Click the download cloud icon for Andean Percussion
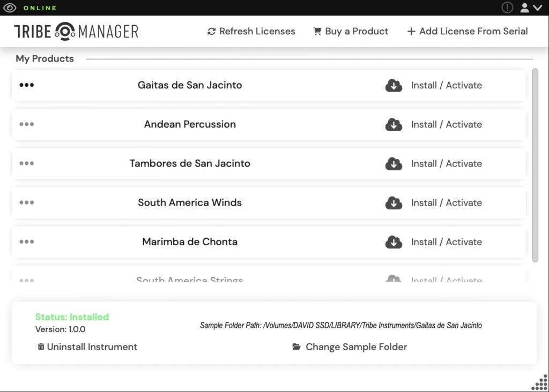The image size is (549, 392). point(394,124)
